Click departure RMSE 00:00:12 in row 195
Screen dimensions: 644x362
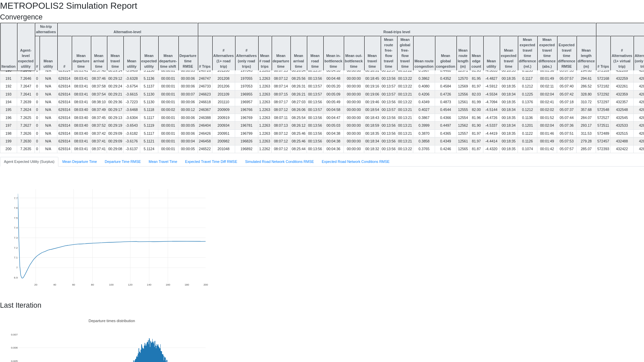(x=188, y=110)
